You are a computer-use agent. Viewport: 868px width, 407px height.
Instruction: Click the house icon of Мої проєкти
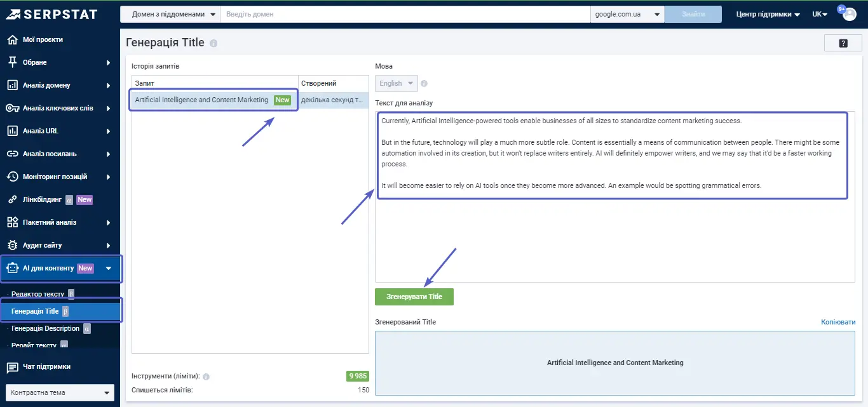click(x=11, y=39)
